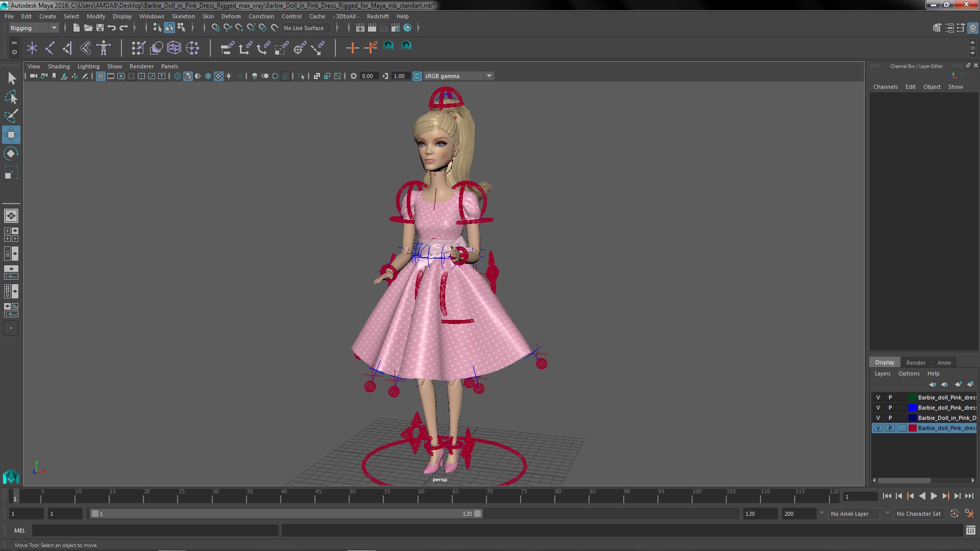Select the Scale tool in toolbox
980x551 pixels.
pos(11,172)
